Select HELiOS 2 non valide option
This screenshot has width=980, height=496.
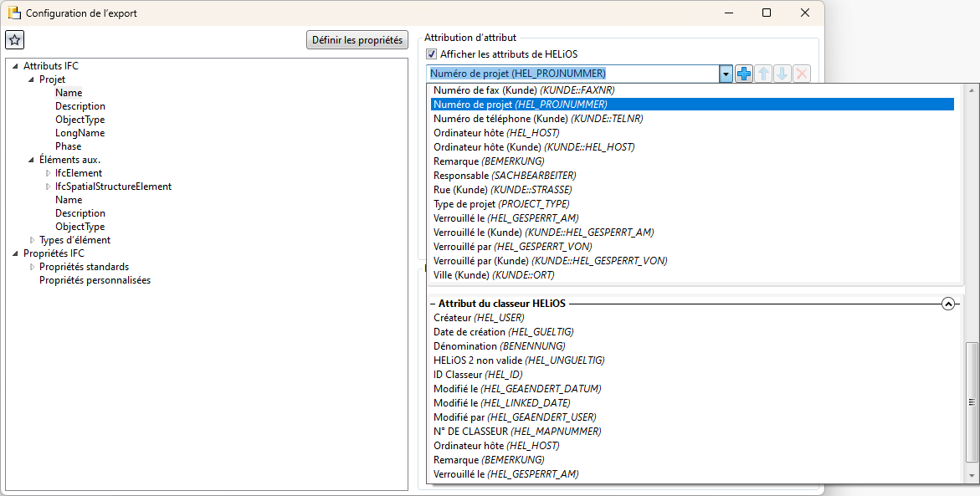click(692, 360)
